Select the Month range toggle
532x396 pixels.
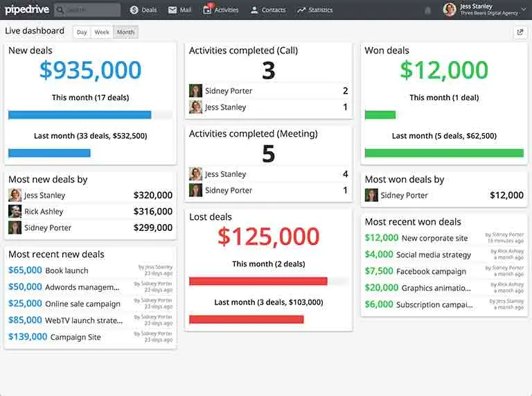click(125, 32)
